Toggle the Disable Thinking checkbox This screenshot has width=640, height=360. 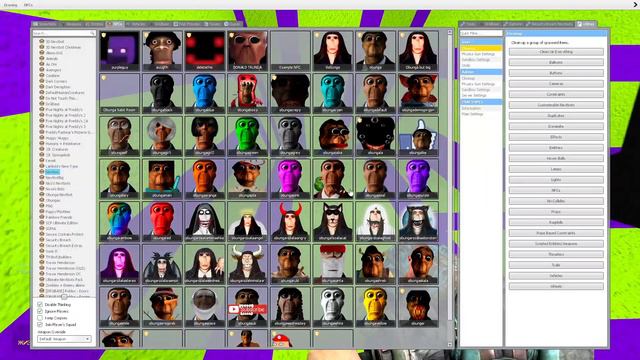point(40,304)
